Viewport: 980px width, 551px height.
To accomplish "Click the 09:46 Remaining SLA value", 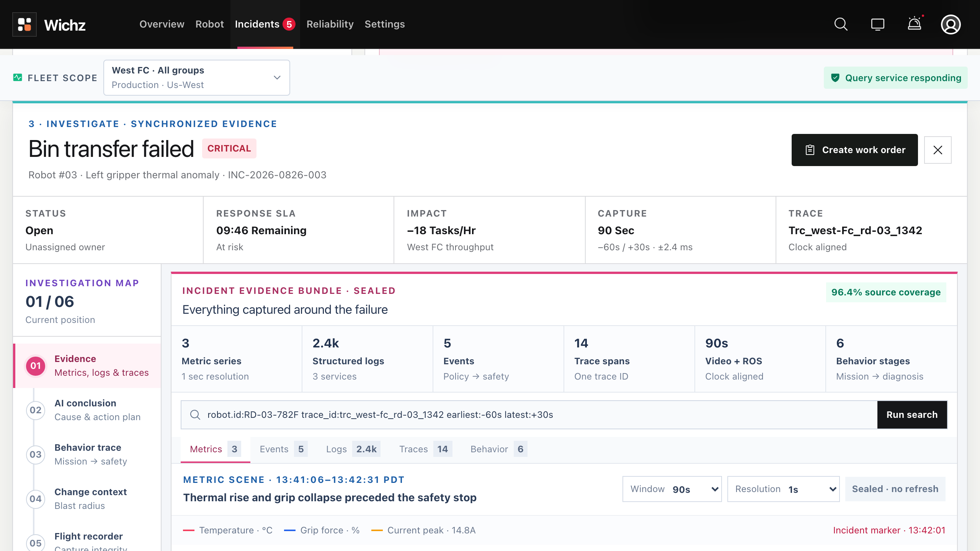I will click(x=261, y=230).
